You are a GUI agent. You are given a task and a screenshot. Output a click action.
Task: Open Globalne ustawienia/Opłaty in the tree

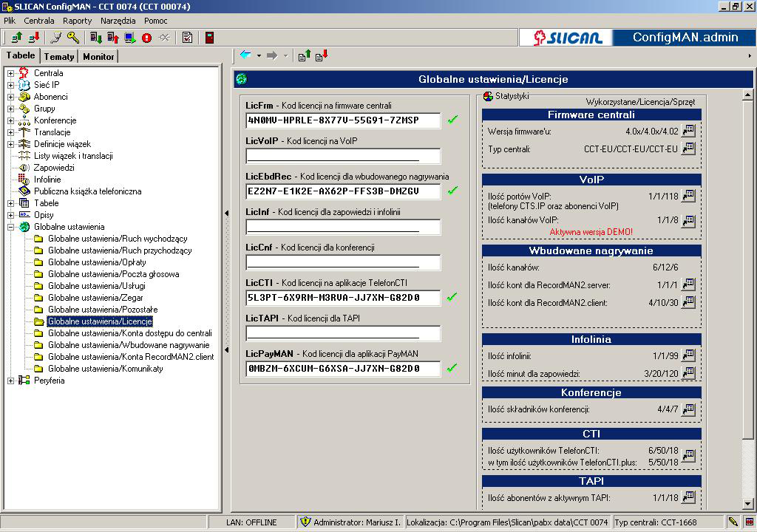point(97,262)
